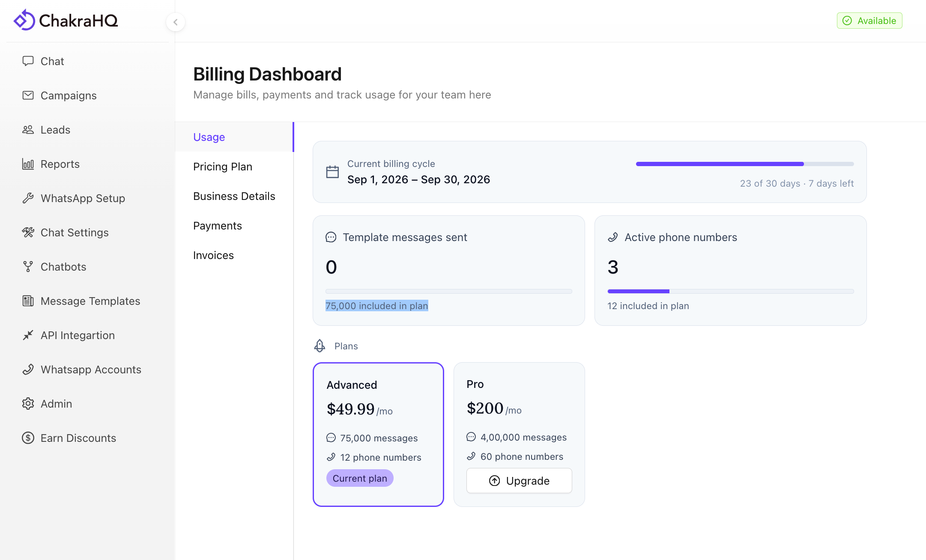Click the WhatsApp Setup wrench icon
The image size is (926, 560).
(x=28, y=198)
